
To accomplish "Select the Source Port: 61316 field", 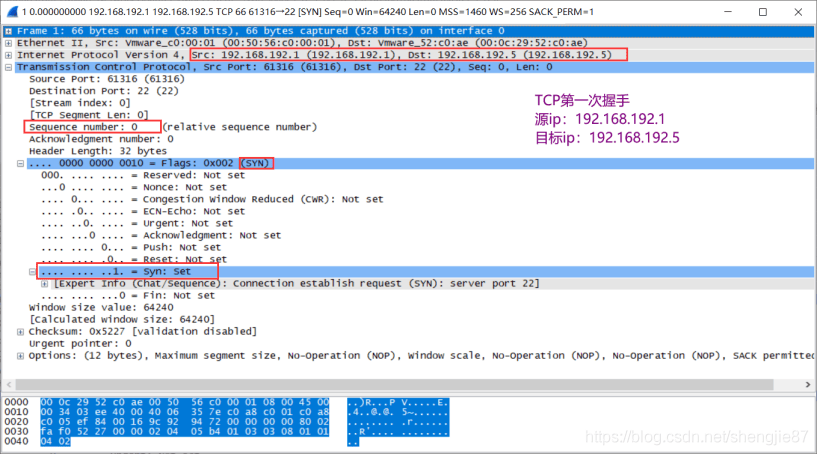I will pyautogui.click(x=92, y=79).
